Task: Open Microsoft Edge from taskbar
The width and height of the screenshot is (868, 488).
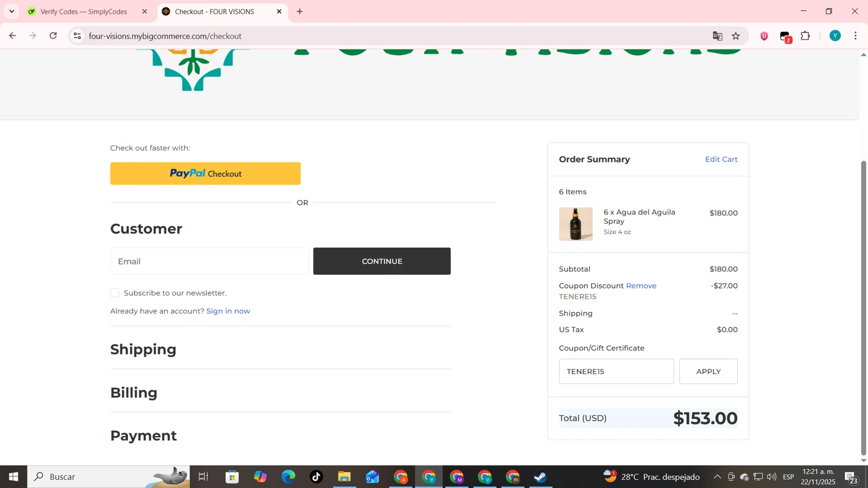Action: point(288,477)
